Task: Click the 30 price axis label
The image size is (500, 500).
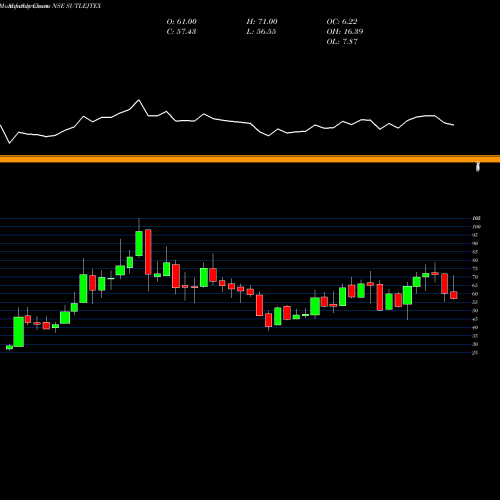Action: pos(475,344)
